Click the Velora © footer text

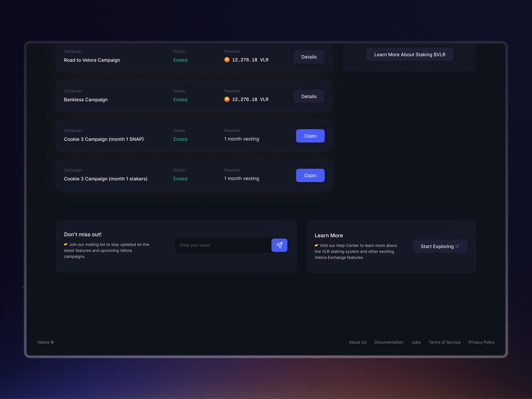click(45, 342)
